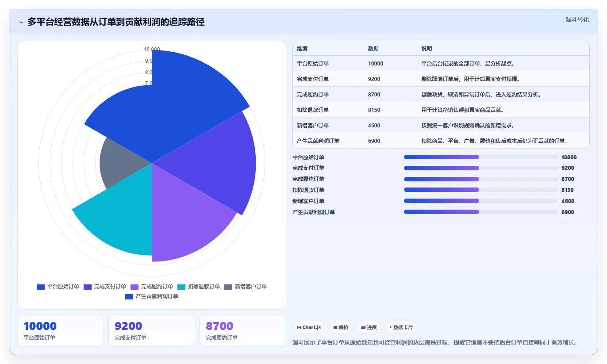Toggle 完成支付订单 legend swatch
Image resolution: width=607 pixels, height=364 pixels.
click(88, 287)
